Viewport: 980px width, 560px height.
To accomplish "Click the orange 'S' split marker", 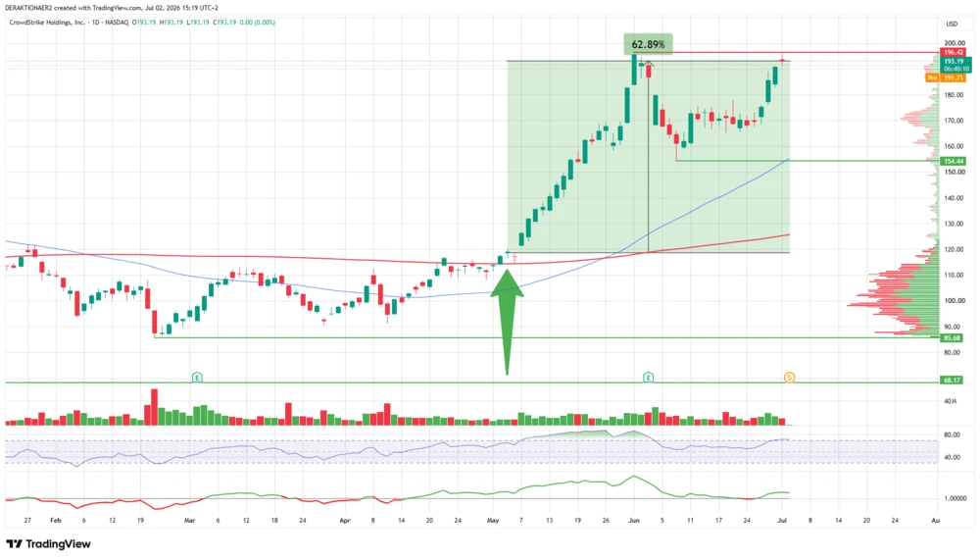I will click(x=789, y=378).
